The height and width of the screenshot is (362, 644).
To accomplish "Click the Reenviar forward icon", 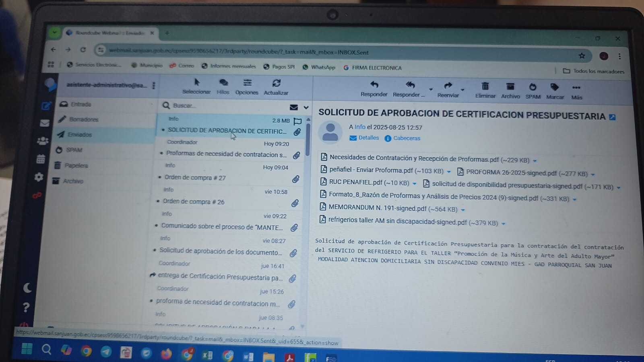I will (x=448, y=86).
